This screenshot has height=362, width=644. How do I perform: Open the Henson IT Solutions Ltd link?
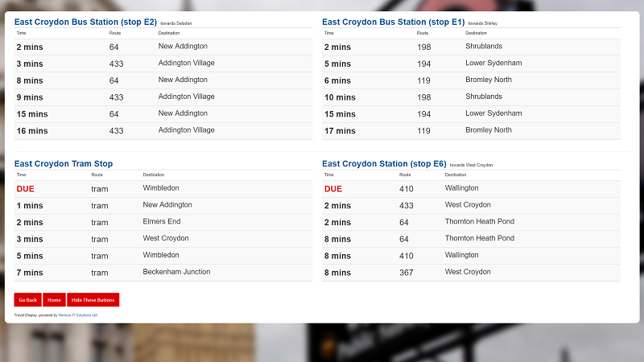(78, 315)
